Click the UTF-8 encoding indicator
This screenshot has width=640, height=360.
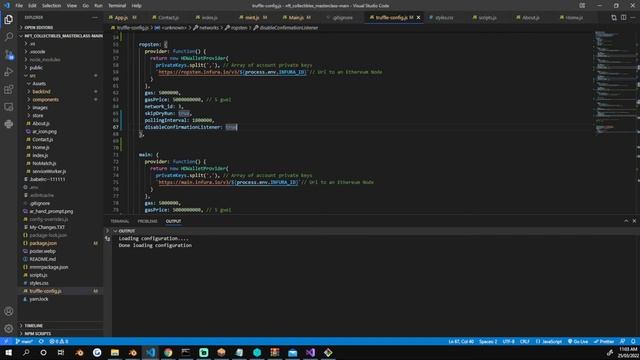[509, 341]
